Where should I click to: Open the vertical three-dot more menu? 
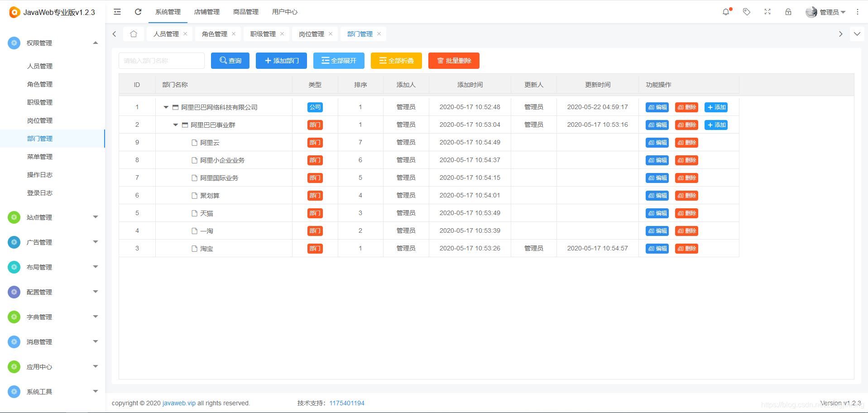858,12
